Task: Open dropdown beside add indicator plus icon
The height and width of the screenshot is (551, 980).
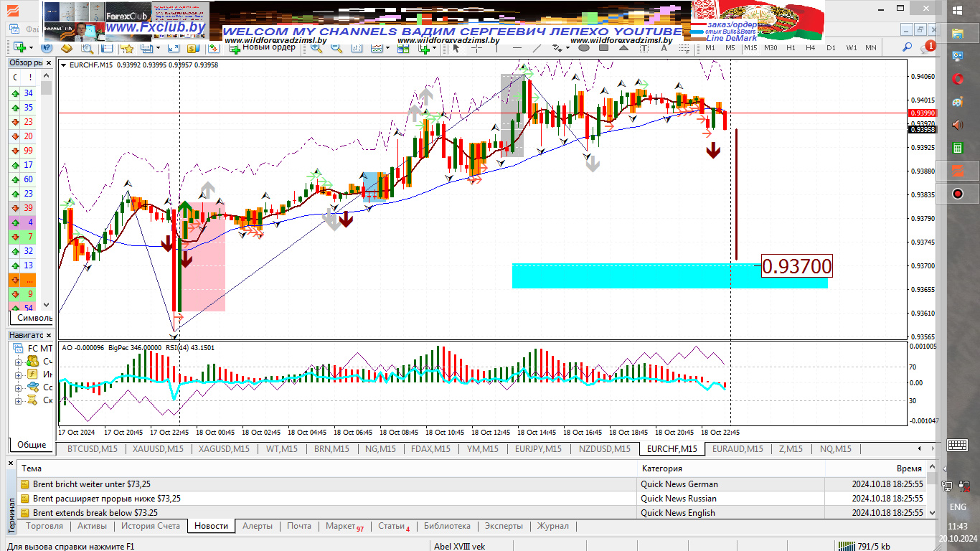Action: (x=435, y=48)
